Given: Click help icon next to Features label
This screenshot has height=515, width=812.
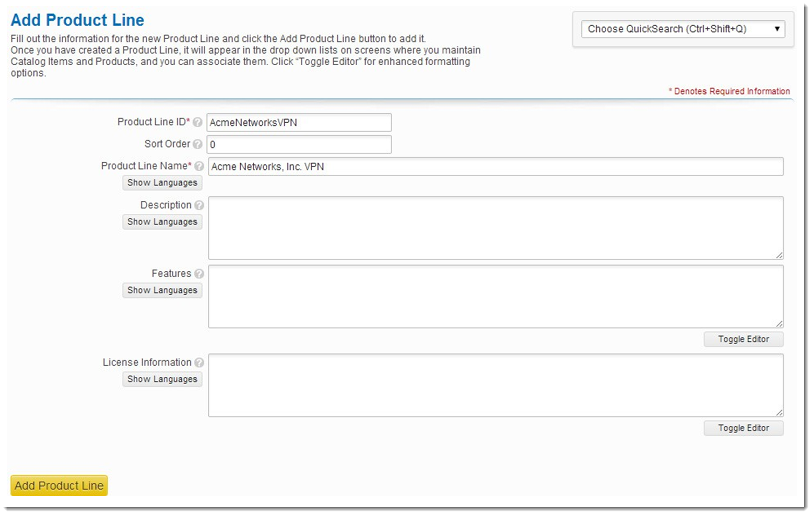Looking at the screenshot, I should click(x=199, y=273).
